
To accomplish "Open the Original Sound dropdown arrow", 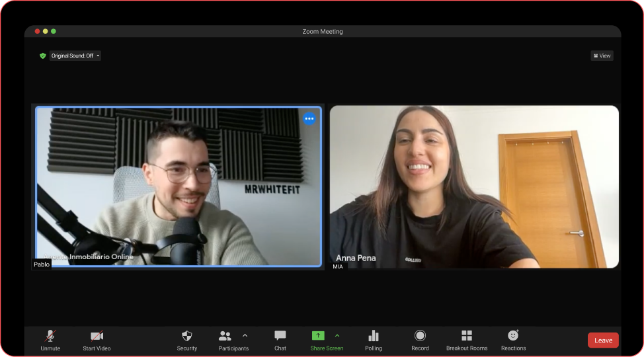I will [x=98, y=56].
